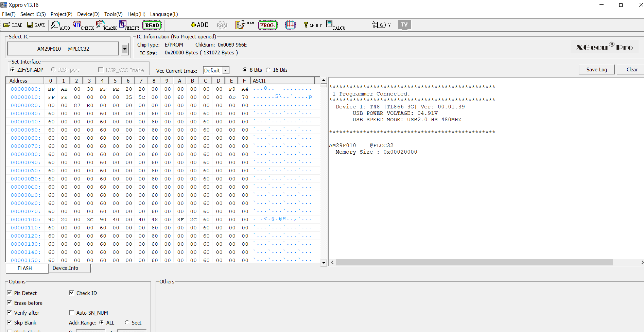
Task: Open the Device(D) menu
Action: click(x=88, y=14)
